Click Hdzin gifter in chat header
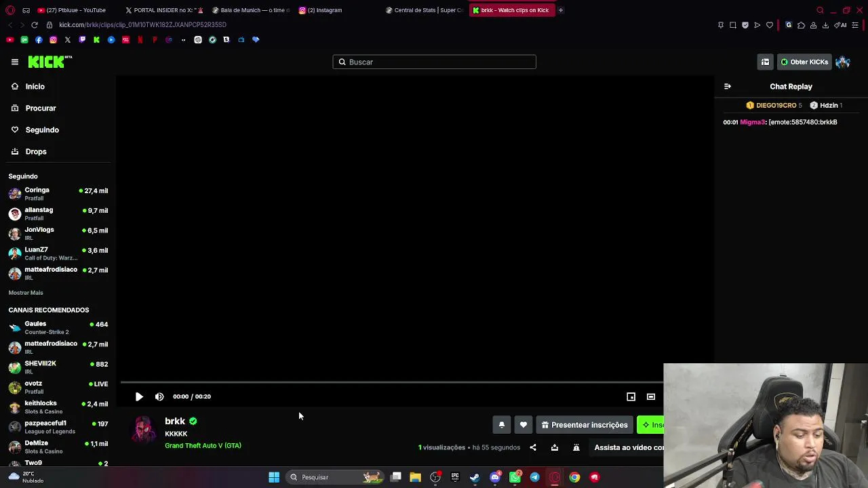The width and height of the screenshot is (868, 488). click(826, 105)
